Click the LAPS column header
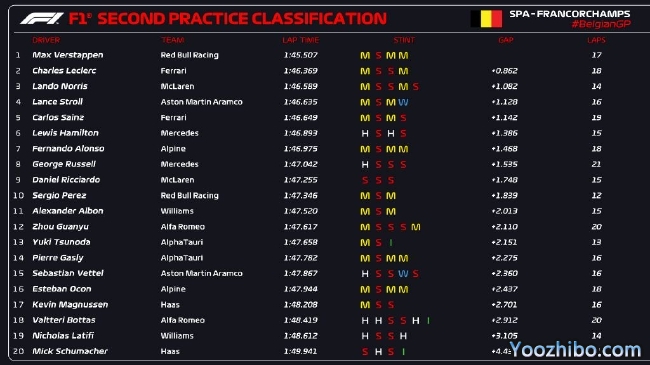Image resolution: width=650 pixels, height=365 pixels. point(596,40)
